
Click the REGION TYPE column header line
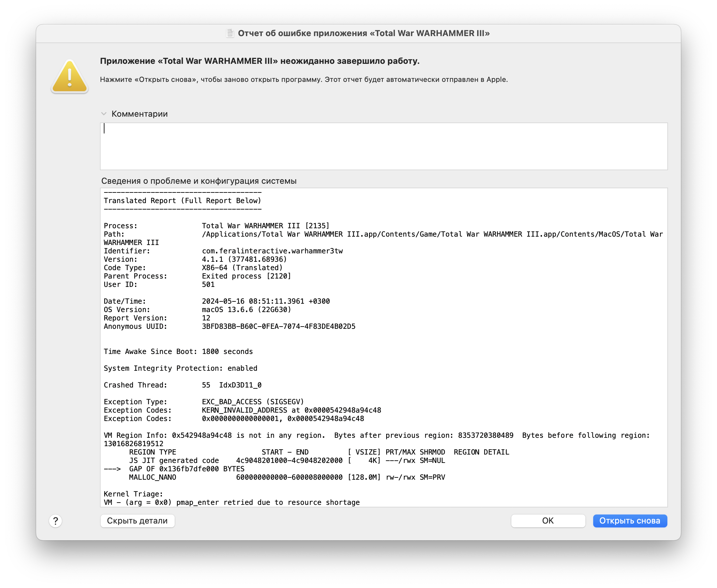(319, 452)
